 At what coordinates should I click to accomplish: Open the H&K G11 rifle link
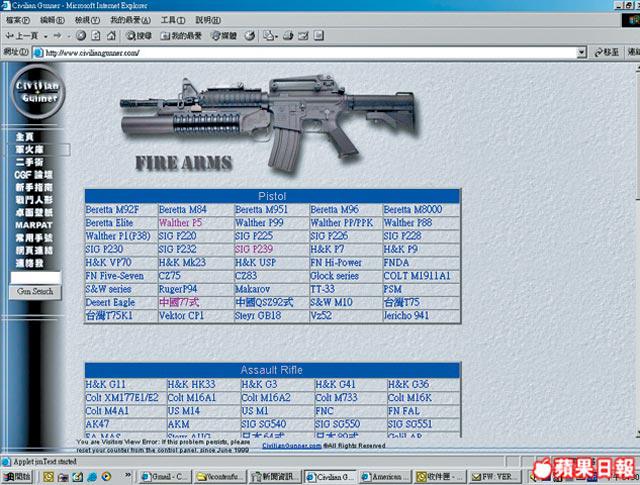coord(105,384)
